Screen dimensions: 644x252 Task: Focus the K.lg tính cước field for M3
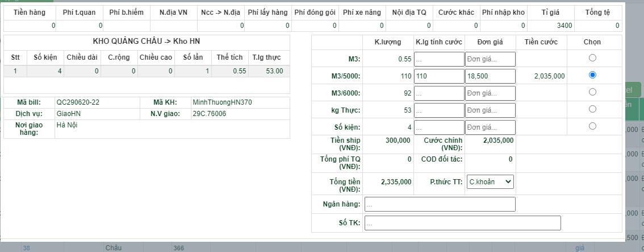click(439, 59)
